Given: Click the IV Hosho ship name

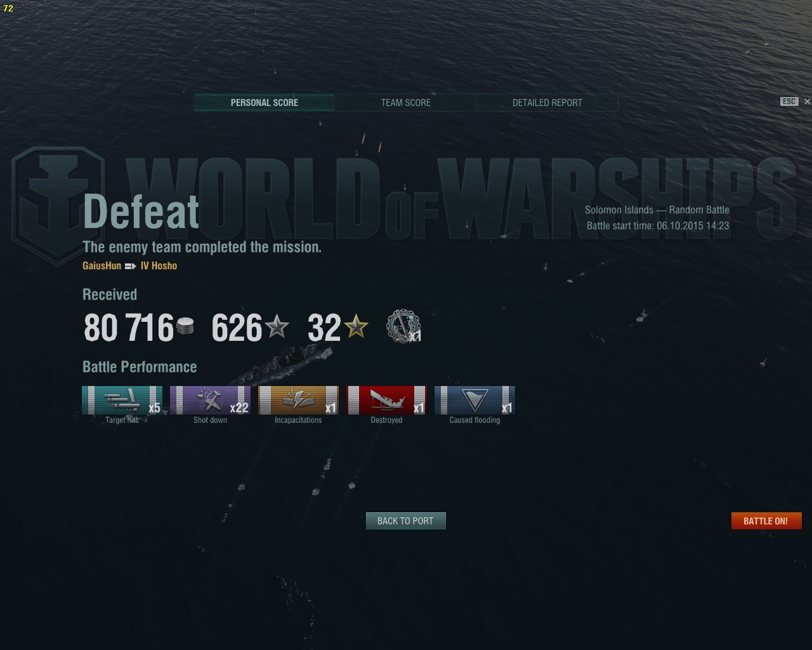Looking at the screenshot, I should pos(159,266).
